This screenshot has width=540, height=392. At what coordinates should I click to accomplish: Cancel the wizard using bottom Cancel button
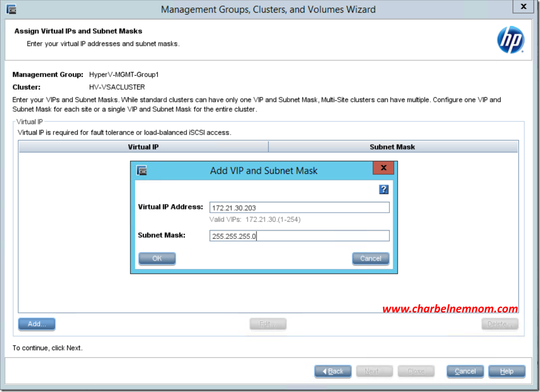click(465, 371)
